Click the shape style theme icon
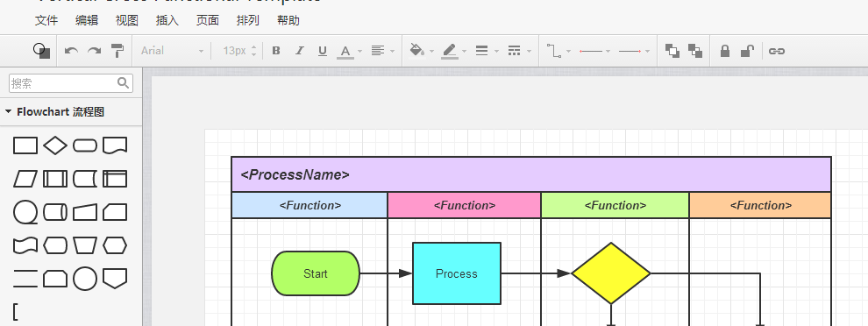 click(x=41, y=50)
